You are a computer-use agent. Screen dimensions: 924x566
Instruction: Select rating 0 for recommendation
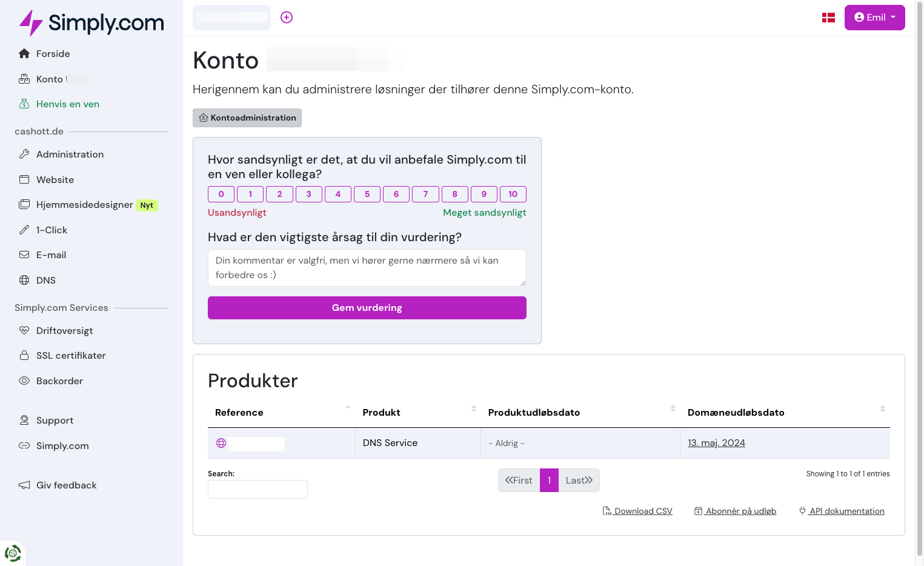click(x=221, y=195)
